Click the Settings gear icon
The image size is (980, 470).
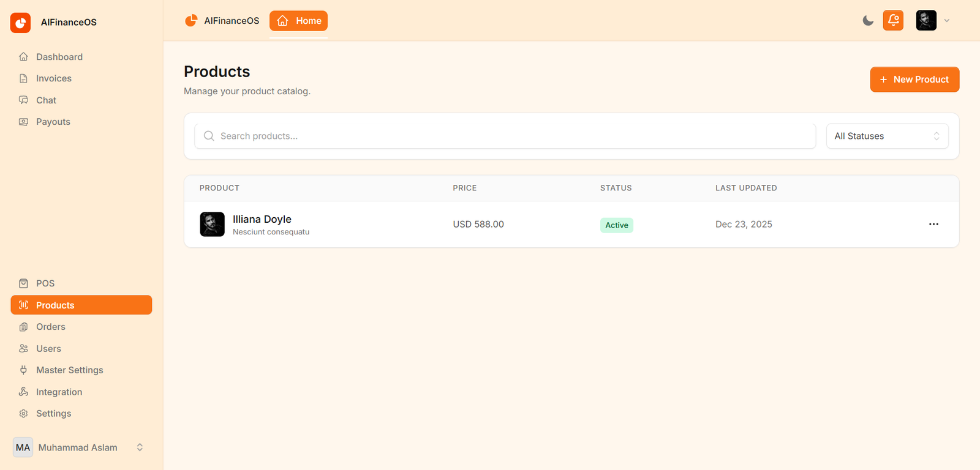click(x=23, y=414)
